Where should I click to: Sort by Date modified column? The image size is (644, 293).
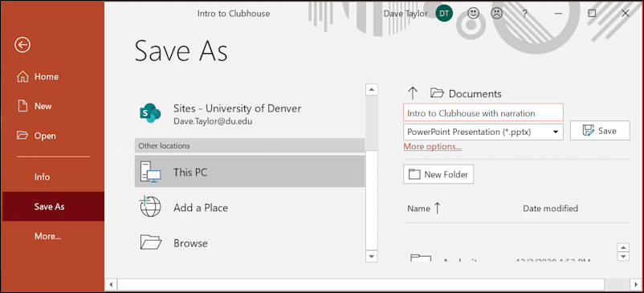point(550,209)
